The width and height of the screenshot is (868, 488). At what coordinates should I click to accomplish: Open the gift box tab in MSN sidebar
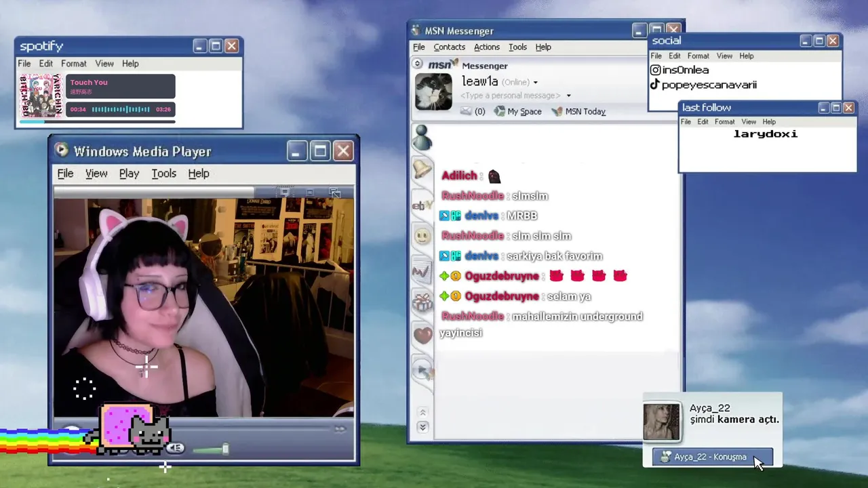[x=422, y=302]
